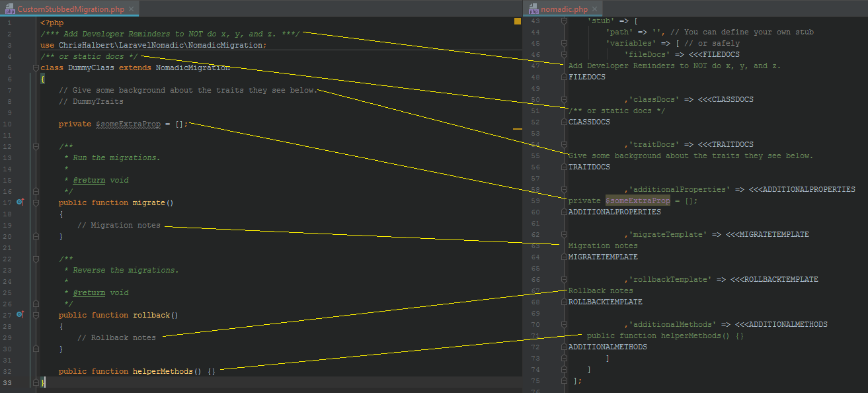Image resolution: width=868 pixels, height=393 pixels.
Task: Click the '@return' tag in migrate doc
Action: pyautogui.click(x=89, y=180)
